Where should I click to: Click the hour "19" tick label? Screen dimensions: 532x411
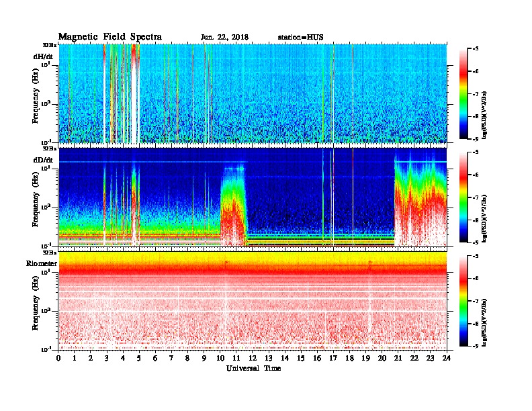tap(365, 358)
